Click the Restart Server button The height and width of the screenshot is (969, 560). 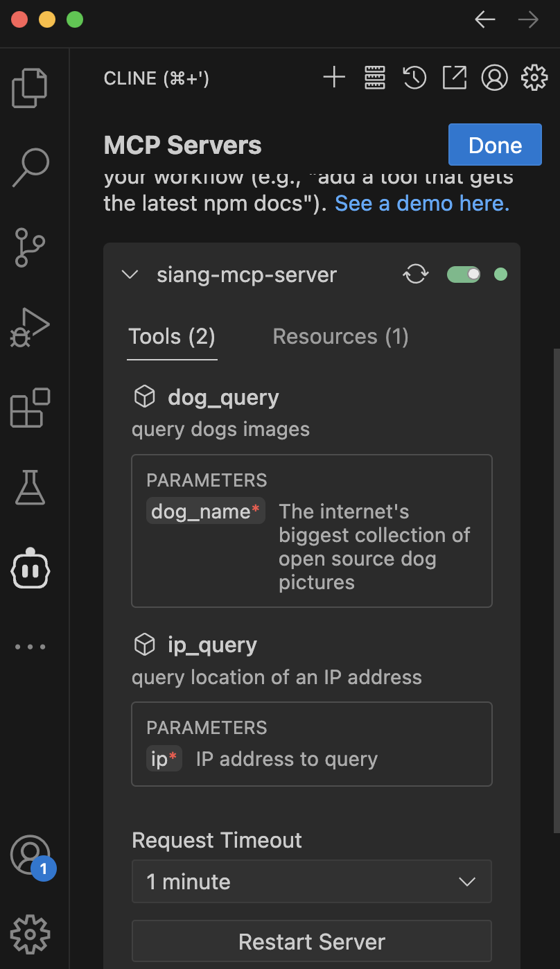(312, 941)
